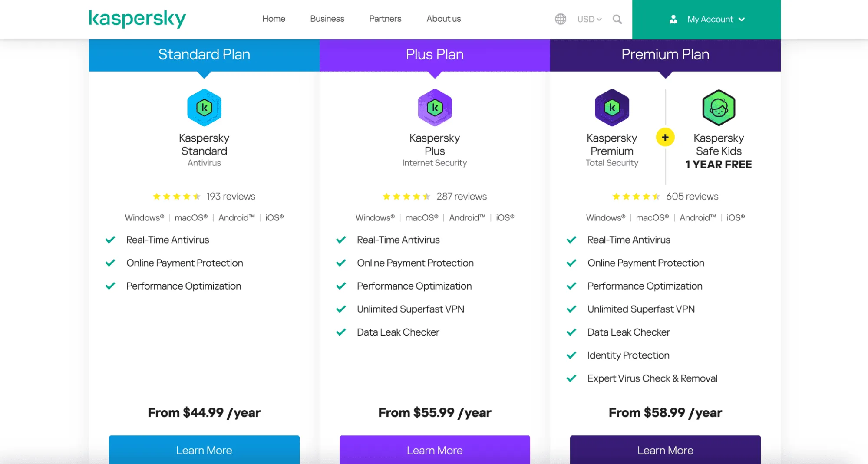The height and width of the screenshot is (464, 868).
Task: Click the 287 reviews link for Plus Plan
Action: point(462,196)
